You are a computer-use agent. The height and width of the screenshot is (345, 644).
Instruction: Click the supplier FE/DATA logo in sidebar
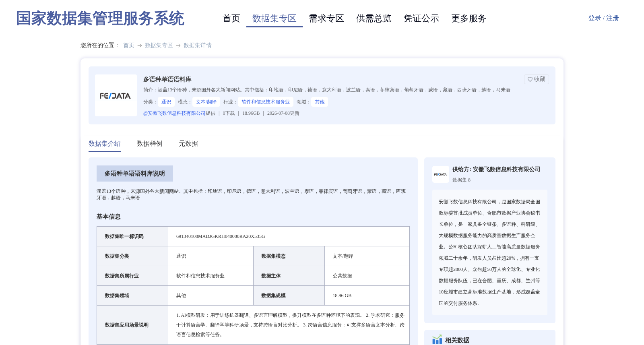[441, 174]
